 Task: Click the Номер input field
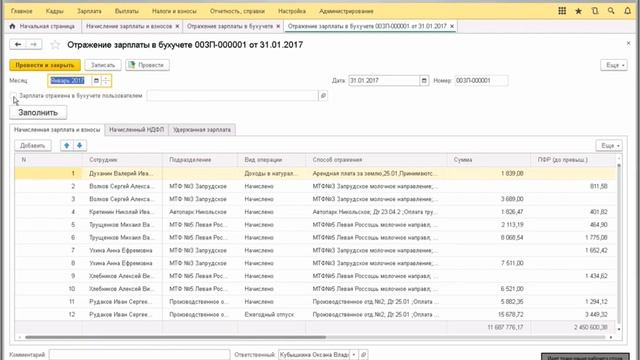[481, 80]
